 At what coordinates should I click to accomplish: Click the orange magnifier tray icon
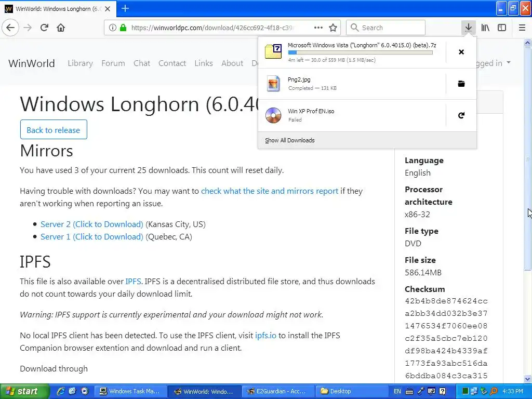494,391
